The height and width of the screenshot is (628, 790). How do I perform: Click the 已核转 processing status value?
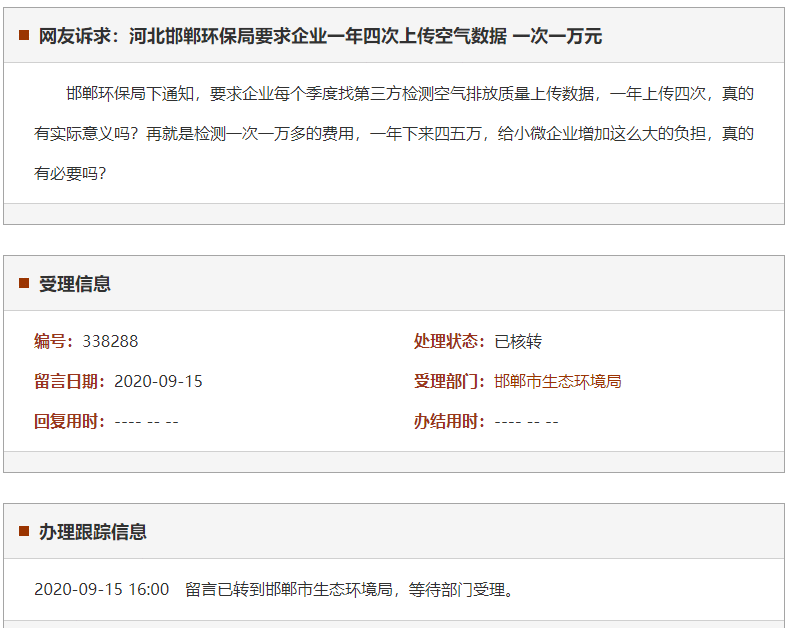[518, 341]
